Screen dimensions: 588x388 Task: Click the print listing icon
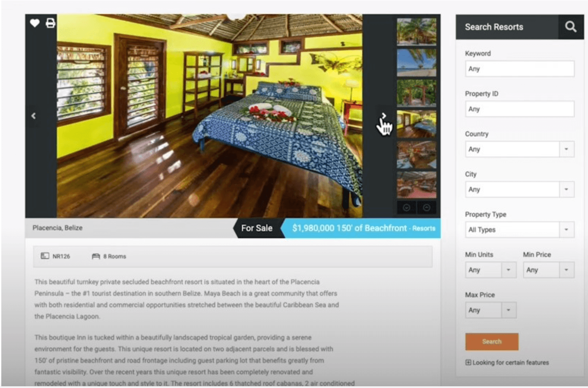pyautogui.click(x=51, y=23)
